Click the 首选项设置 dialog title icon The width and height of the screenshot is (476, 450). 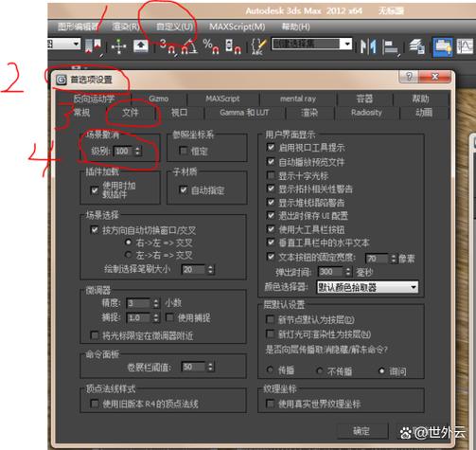coord(62,80)
